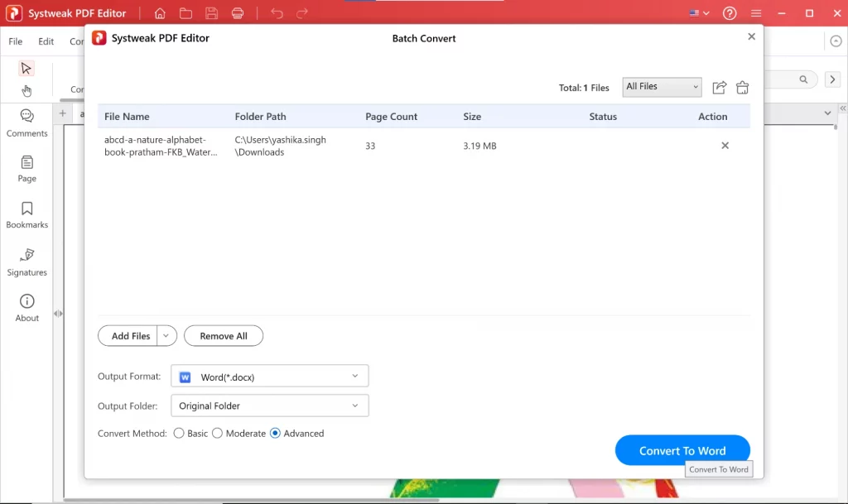Open the Output Format Word(*.docx) dropdown
This screenshot has height=504, width=848.
tap(270, 376)
